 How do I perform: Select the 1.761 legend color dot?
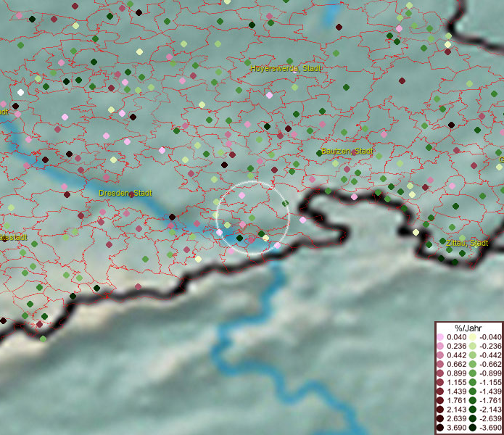coord(440,400)
